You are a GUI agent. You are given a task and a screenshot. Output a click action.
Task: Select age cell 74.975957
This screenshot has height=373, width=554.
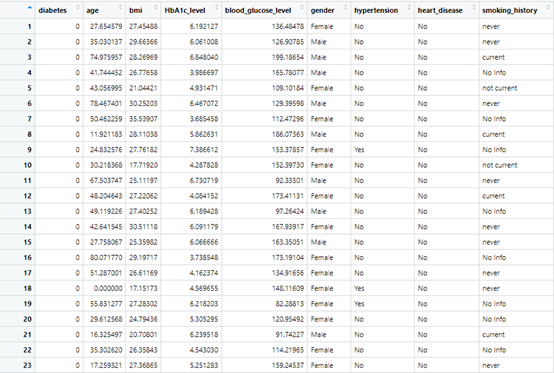106,57
